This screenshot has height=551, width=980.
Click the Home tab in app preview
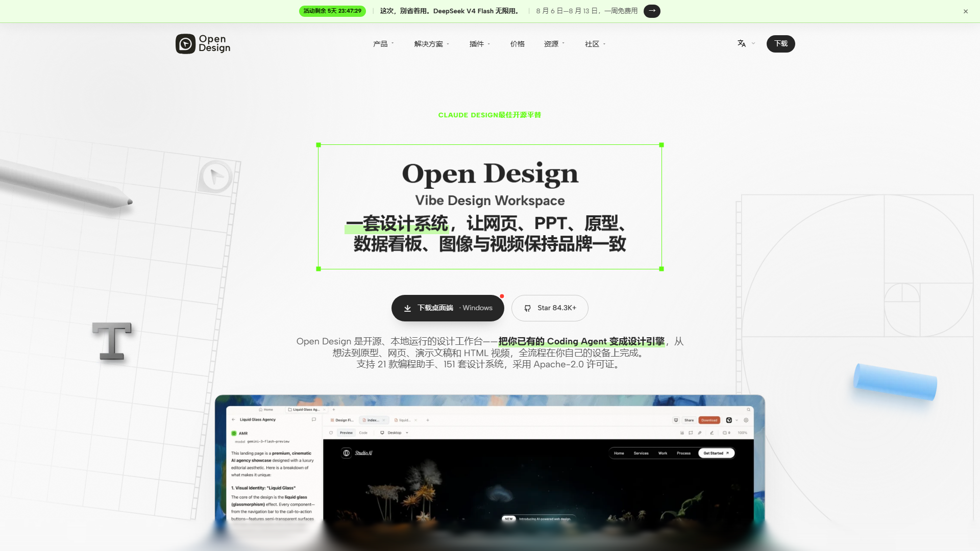click(266, 409)
